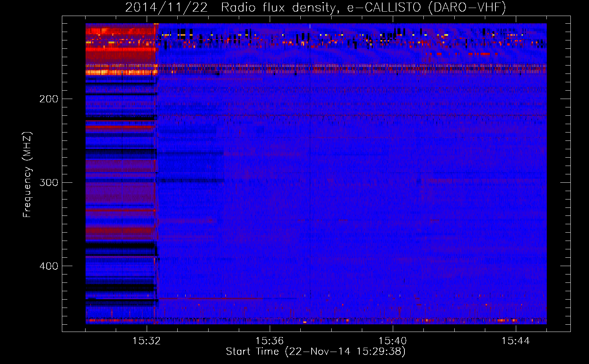Screen dimensions: 589x364
Task: Click the 15:44 time tick label
Action: click(x=515, y=341)
